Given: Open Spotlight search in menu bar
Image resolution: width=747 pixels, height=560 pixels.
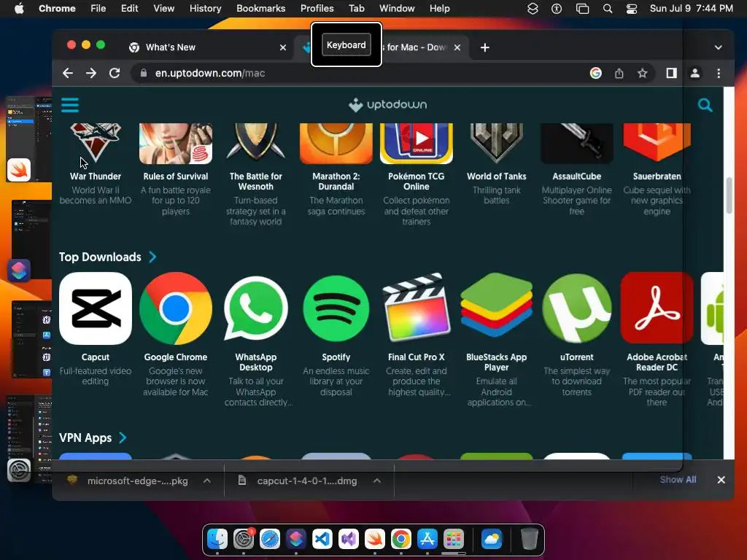Looking at the screenshot, I should (x=608, y=8).
